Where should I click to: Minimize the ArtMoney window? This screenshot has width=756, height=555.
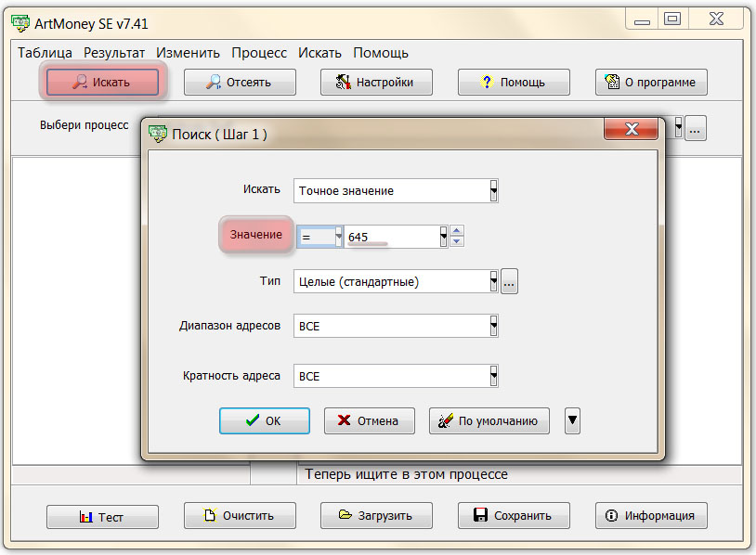pyautogui.click(x=642, y=20)
